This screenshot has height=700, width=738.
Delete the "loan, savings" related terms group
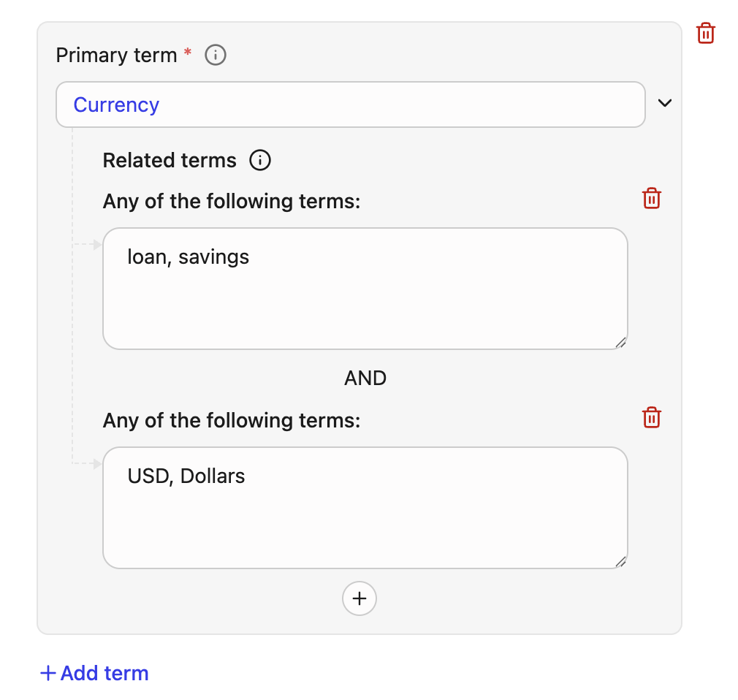[651, 198]
